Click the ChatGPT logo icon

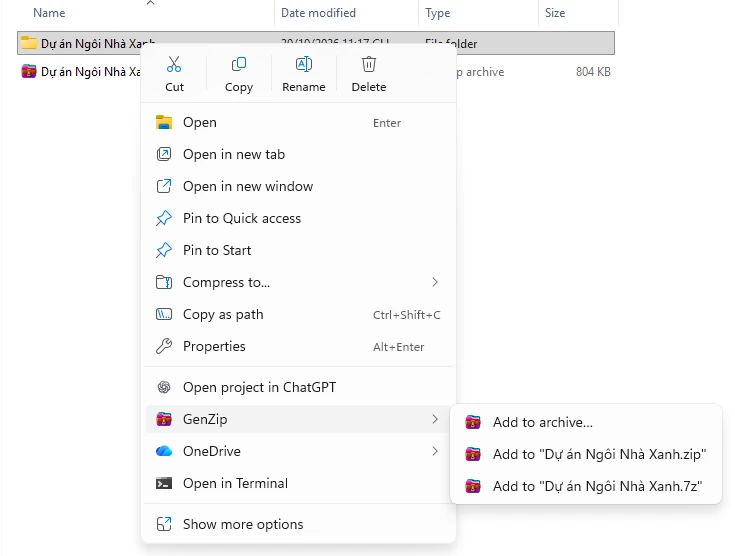164,387
